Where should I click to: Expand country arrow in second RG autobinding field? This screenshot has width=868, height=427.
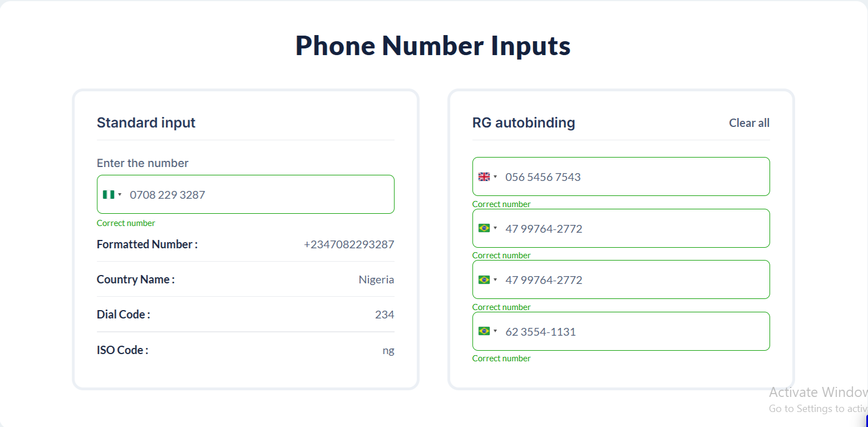495,228
